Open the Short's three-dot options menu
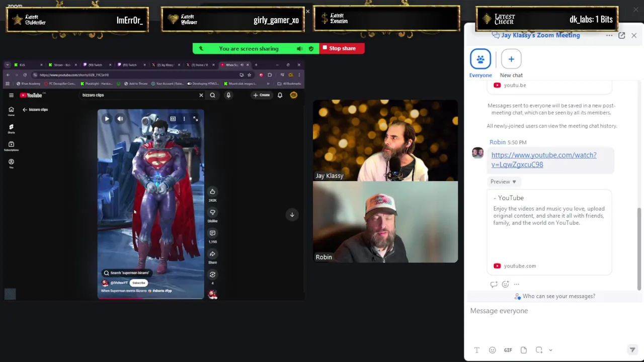The width and height of the screenshot is (644, 362). [x=184, y=119]
